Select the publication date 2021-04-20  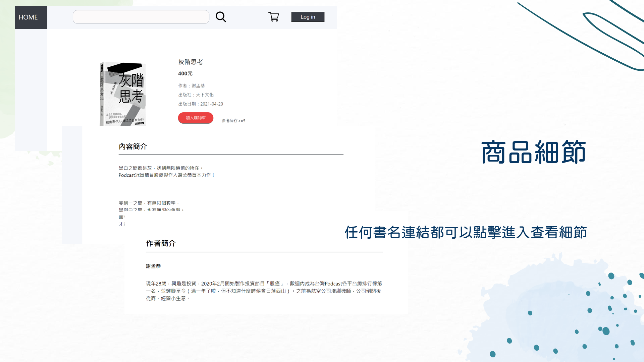(212, 104)
